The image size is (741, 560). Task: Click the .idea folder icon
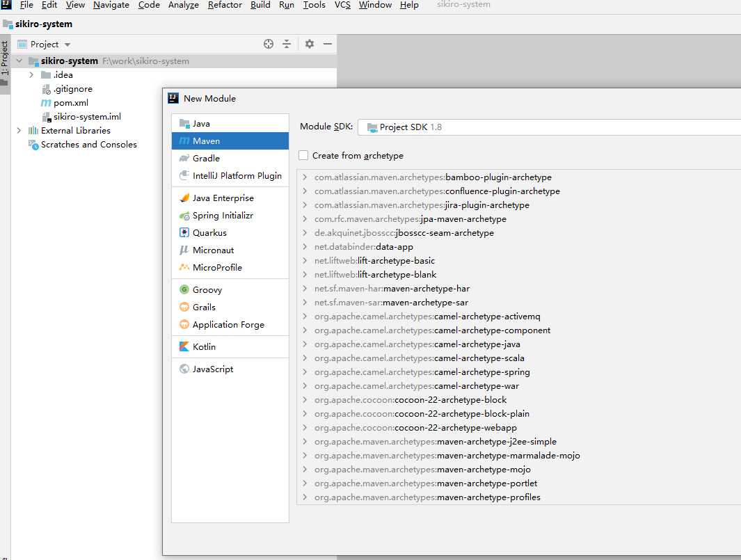click(x=46, y=75)
